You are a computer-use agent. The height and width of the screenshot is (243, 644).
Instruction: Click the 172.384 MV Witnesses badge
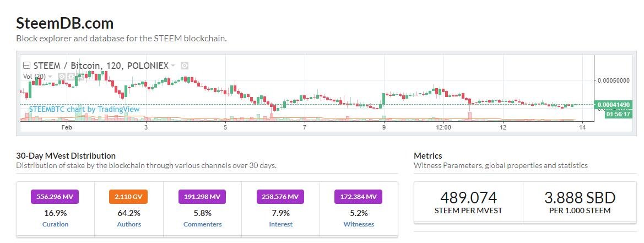(x=359, y=196)
